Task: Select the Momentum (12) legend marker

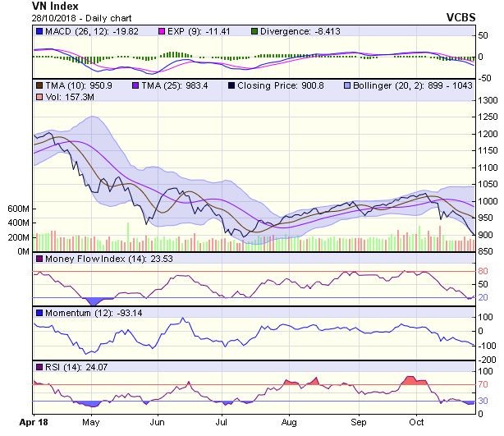Action: click(x=39, y=313)
